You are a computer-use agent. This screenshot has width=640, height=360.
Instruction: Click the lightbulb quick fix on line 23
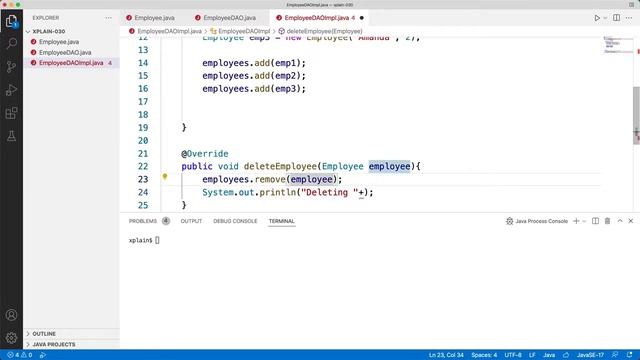(165, 177)
